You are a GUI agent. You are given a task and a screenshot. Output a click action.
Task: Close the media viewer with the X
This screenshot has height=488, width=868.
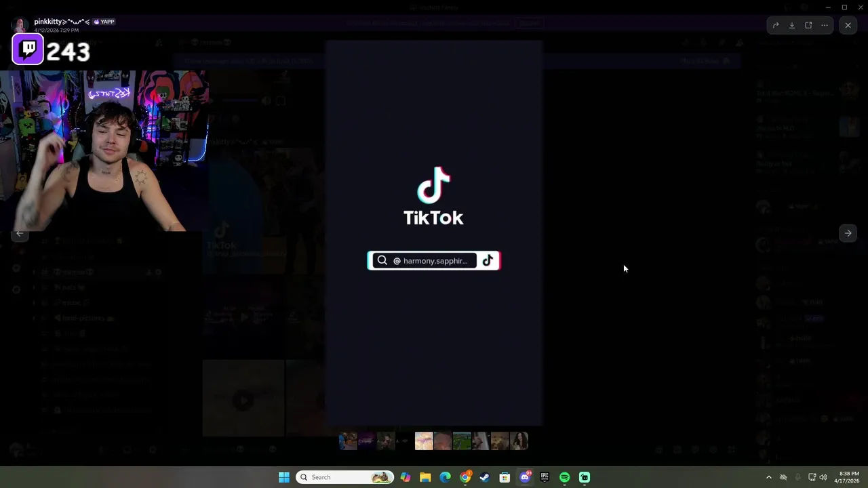pos(848,25)
